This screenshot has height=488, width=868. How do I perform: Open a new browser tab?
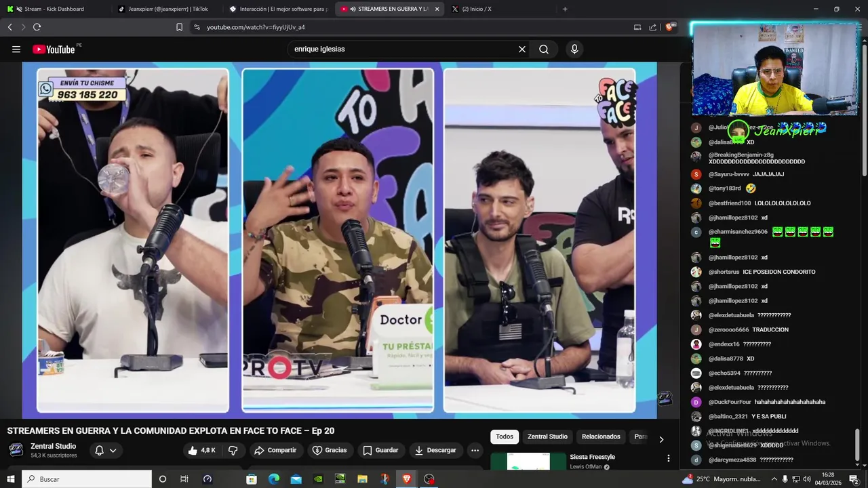pyautogui.click(x=565, y=9)
